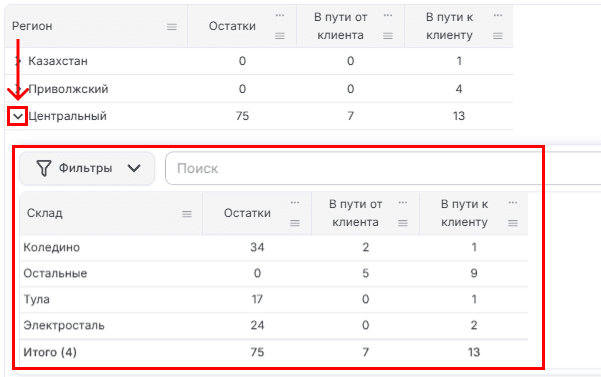
Task: Open the Фильтры dropdown chevron
Action: click(x=134, y=168)
